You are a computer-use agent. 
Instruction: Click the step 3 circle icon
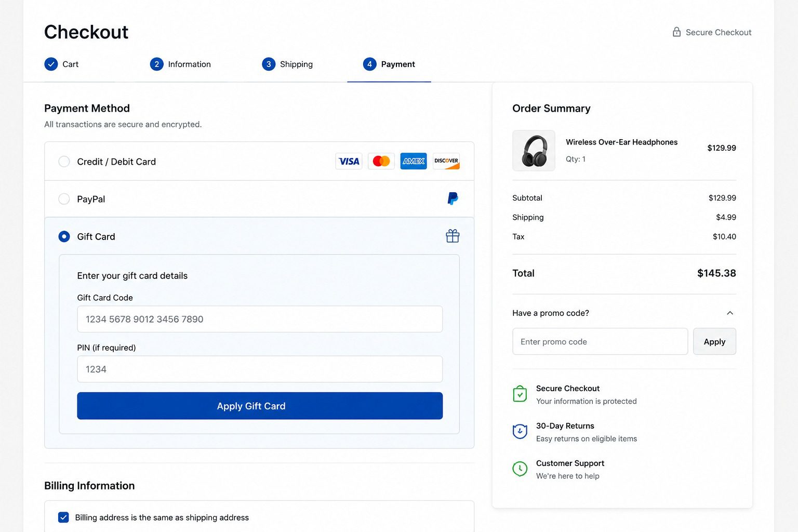pyautogui.click(x=269, y=64)
